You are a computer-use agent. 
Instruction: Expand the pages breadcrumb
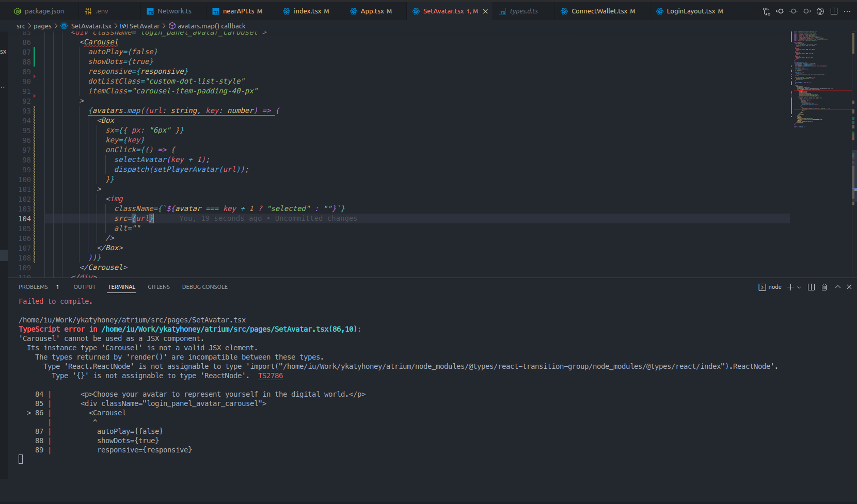coord(42,25)
